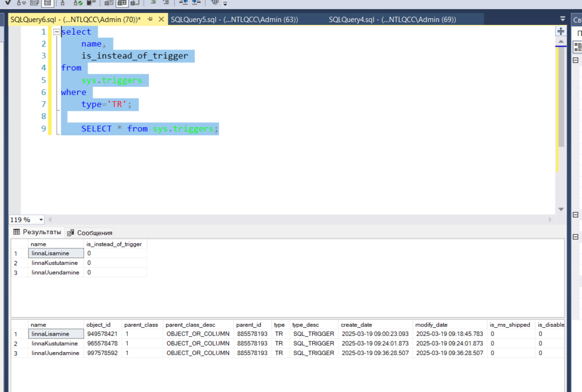Select modify_date cell 2025-03-19 09:36:28.507
Screen dimensions: 582x392
[450, 353]
